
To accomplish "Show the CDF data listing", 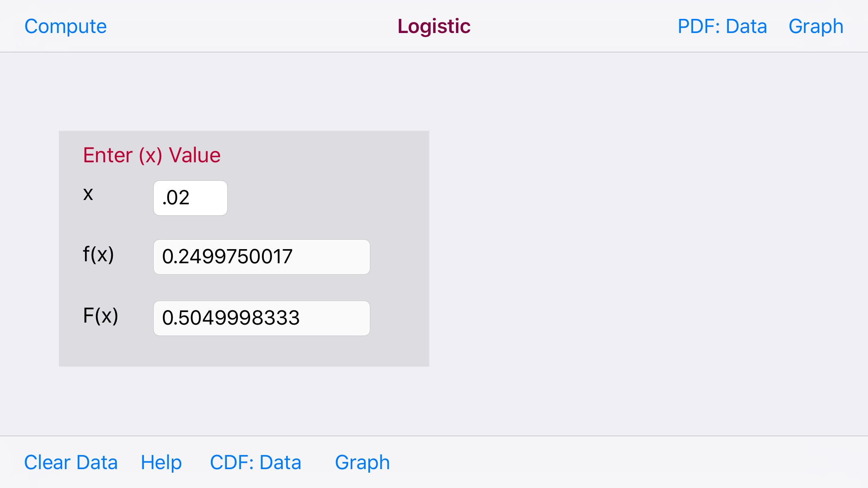I will (x=255, y=462).
